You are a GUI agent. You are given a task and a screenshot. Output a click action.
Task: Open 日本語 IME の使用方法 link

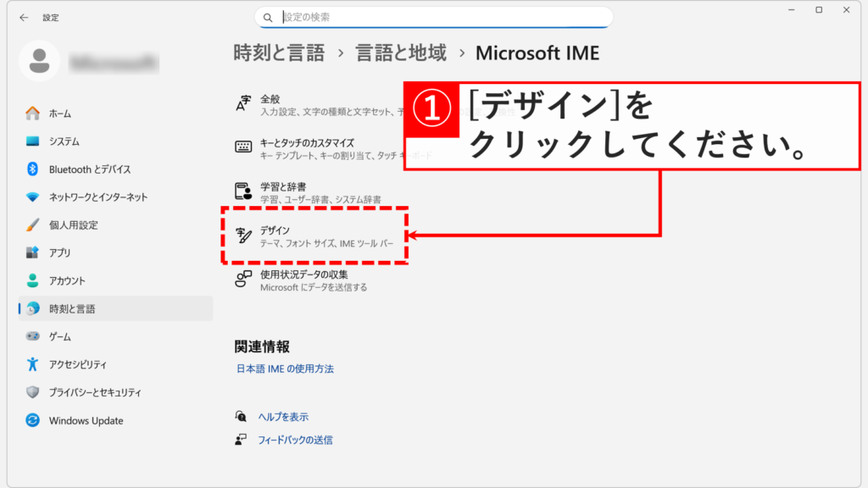pos(285,369)
